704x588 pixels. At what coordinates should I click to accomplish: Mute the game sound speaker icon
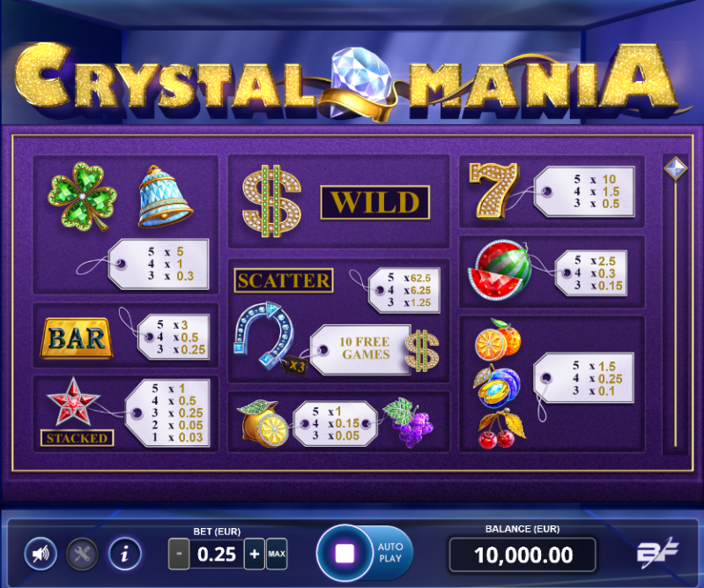point(41,554)
